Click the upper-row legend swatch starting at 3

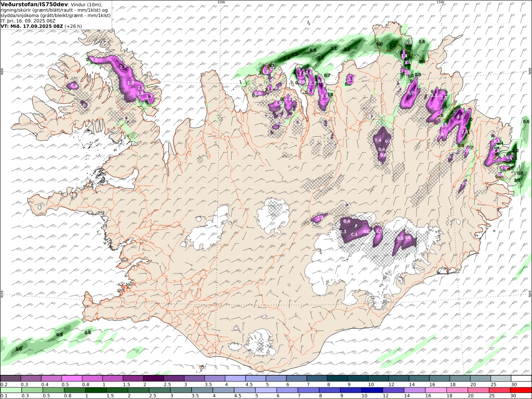coord(194,378)
